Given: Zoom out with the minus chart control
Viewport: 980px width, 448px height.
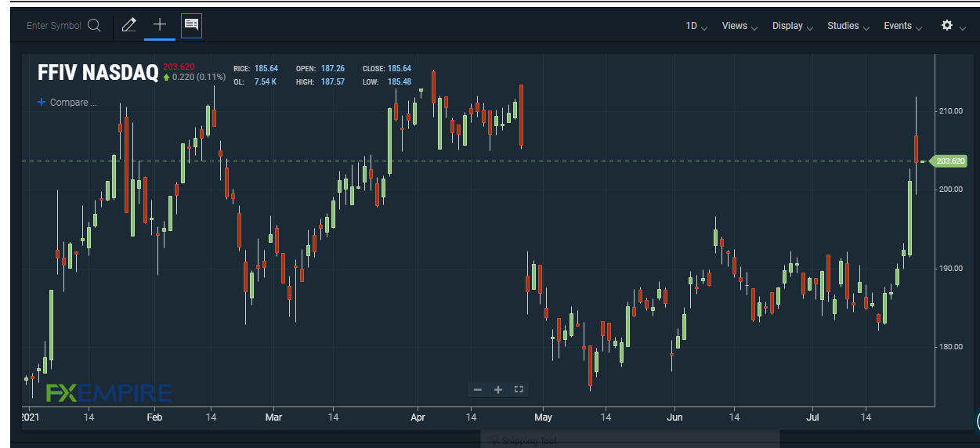Looking at the screenshot, I should coord(478,389).
